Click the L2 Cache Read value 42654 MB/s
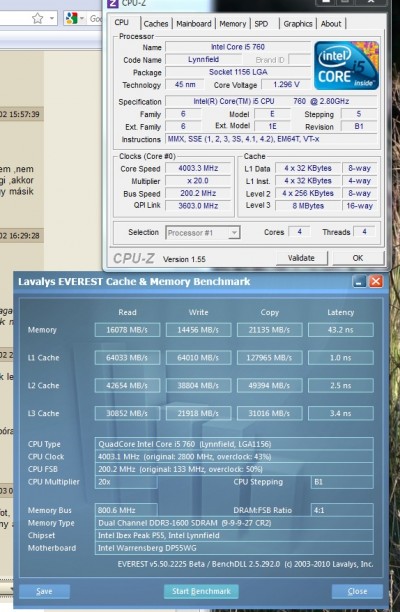Viewport: 400px width, 612px height. click(127, 386)
